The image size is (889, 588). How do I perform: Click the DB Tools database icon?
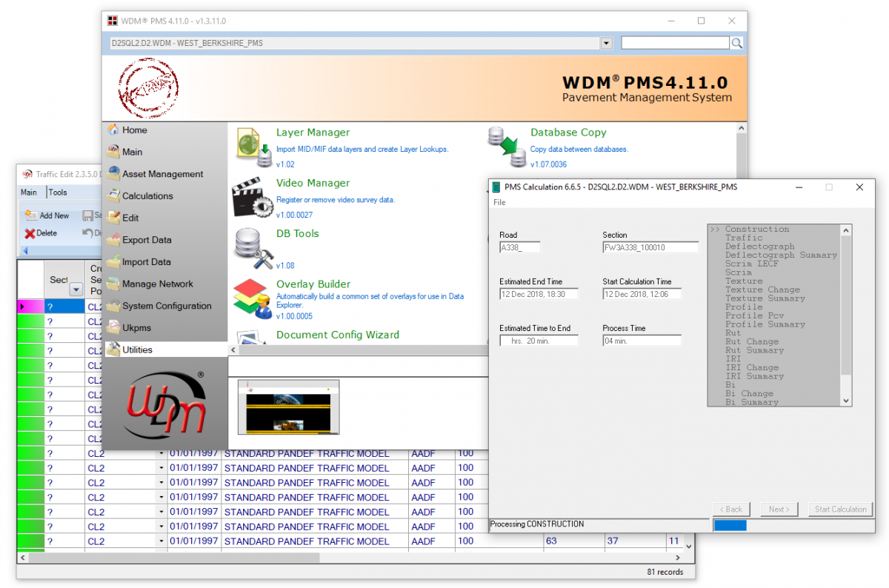[253, 247]
